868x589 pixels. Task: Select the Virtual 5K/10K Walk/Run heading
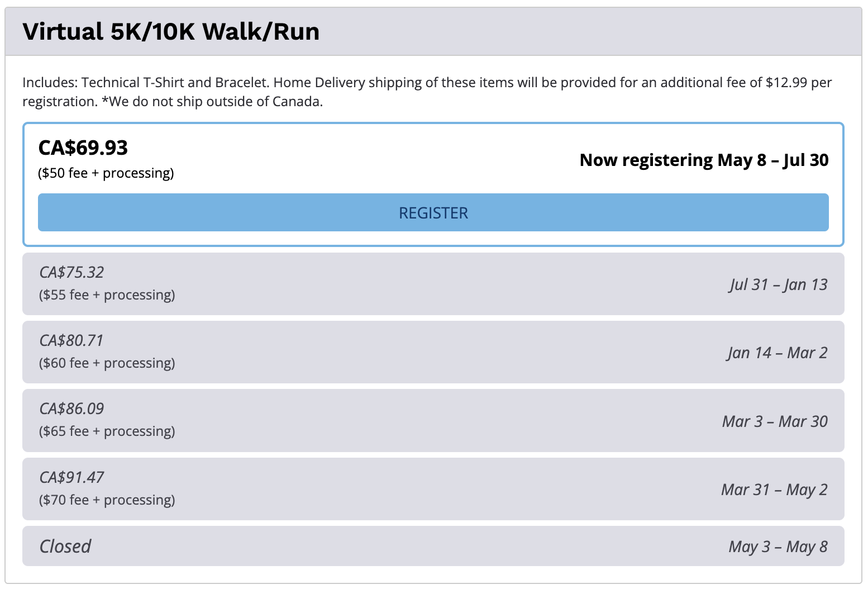click(171, 32)
